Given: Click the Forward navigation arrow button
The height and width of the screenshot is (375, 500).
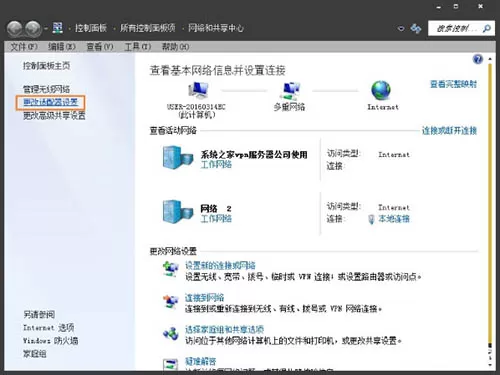Looking at the screenshot, I should click(33, 29).
